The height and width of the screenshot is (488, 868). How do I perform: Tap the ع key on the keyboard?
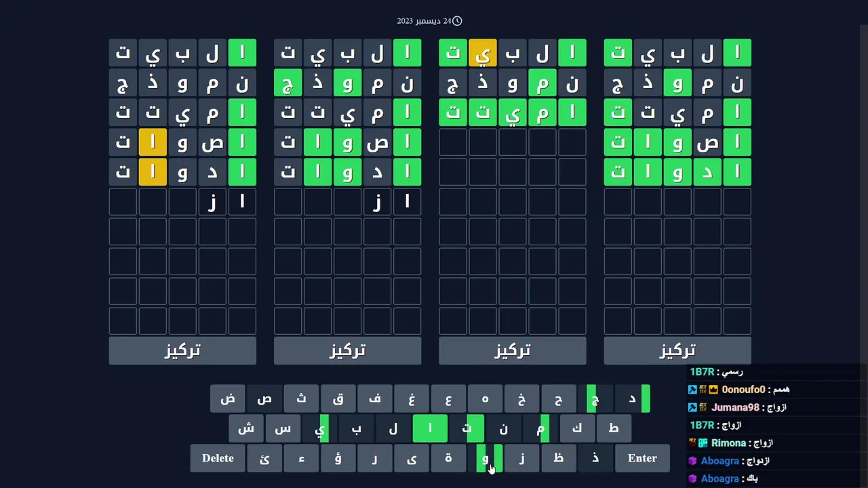[x=448, y=399]
